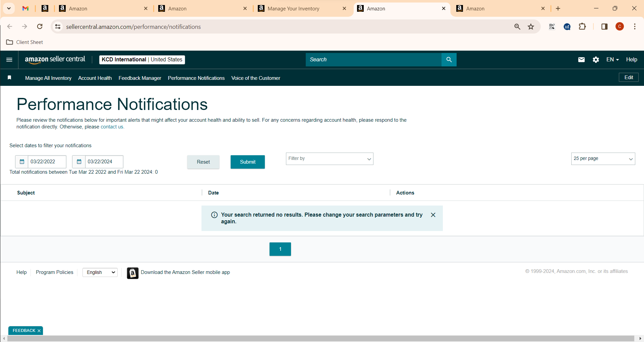Open the messages mail icon

pyautogui.click(x=581, y=60)
